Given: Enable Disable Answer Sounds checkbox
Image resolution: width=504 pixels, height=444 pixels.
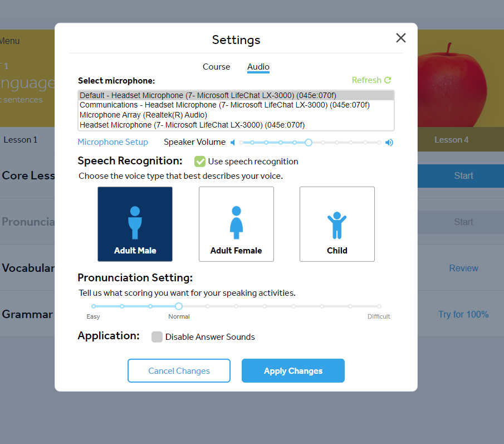Looking at the screenshot, I should coord(157,337).
